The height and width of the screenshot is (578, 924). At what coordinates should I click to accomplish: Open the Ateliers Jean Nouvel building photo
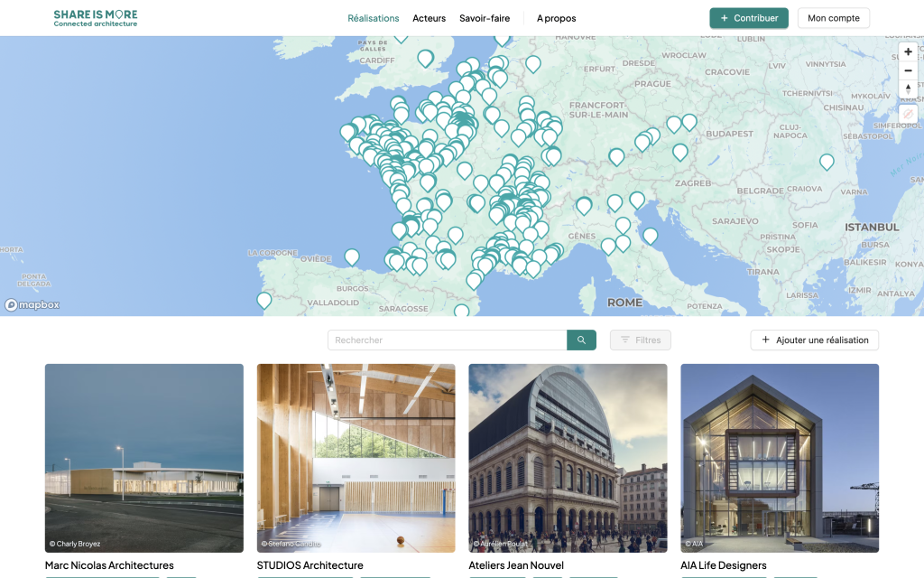(568, 458)
